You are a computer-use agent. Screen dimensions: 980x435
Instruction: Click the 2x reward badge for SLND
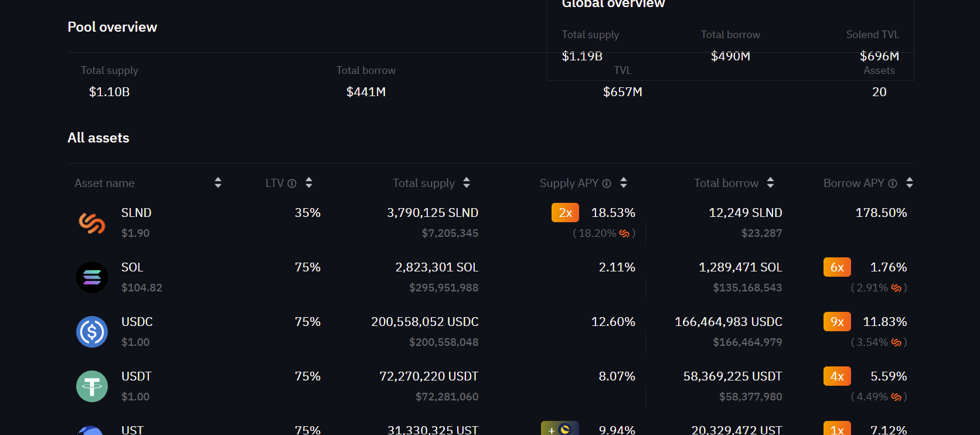pyautogui.click(x=565, y=213)
